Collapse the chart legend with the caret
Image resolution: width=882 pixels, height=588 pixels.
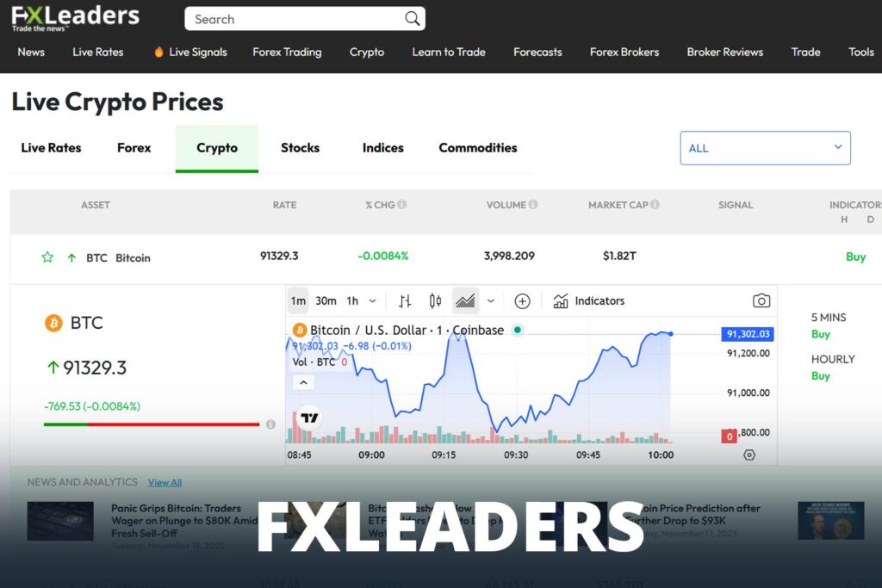pos(303,381)
